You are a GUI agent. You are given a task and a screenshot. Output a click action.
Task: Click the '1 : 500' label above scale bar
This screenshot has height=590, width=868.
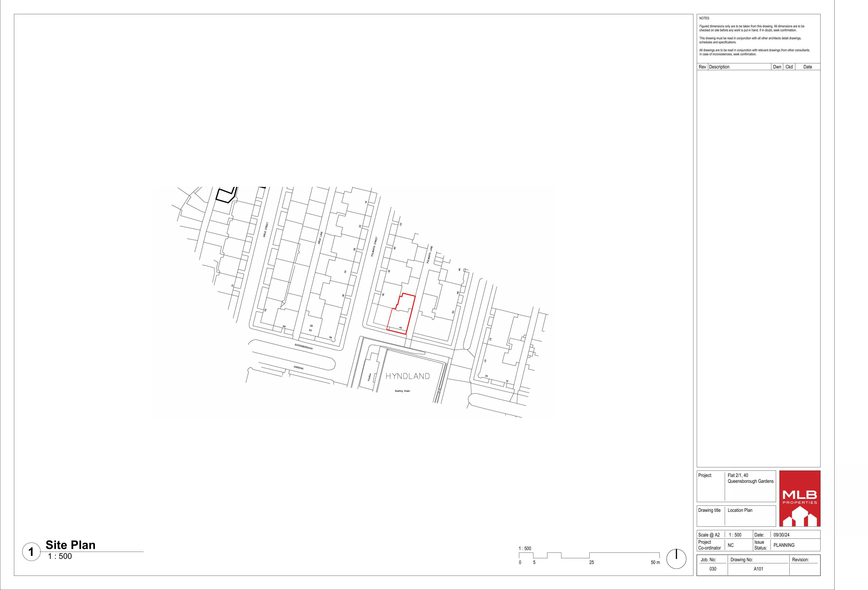point(525,548)
